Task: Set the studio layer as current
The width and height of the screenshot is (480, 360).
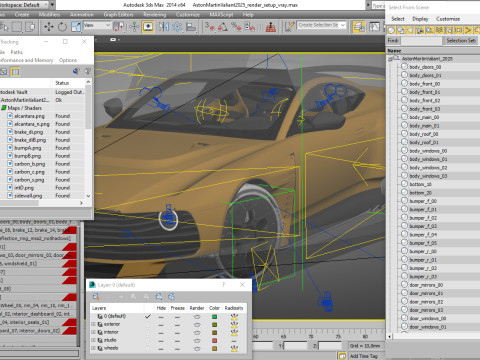Action: tap(148, 340)
